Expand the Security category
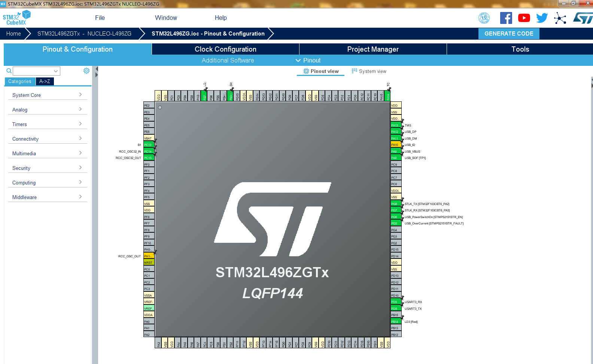 pyautogui.click(x=47, y=168)
